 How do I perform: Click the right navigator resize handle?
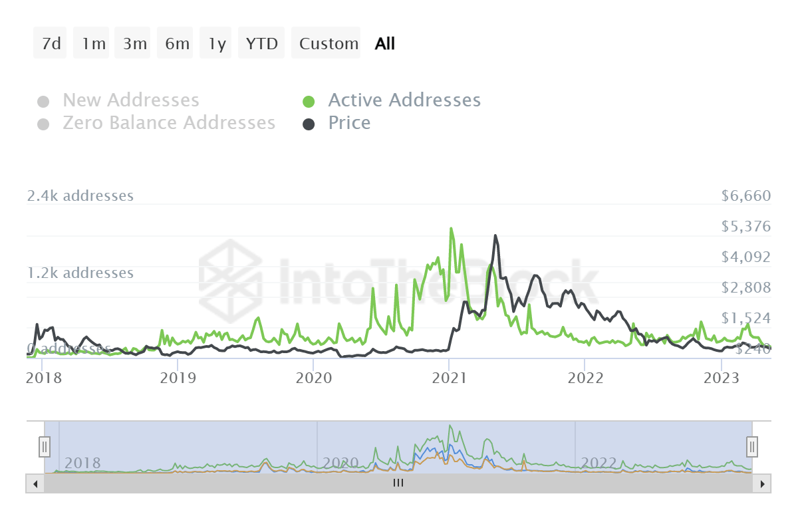click(751, 447)
